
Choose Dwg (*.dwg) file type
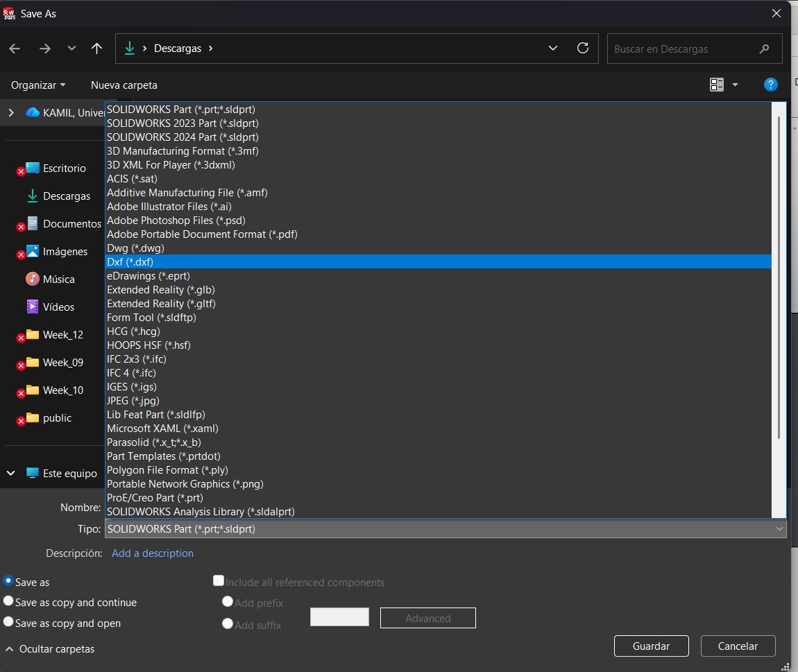[x=438, y=248]
